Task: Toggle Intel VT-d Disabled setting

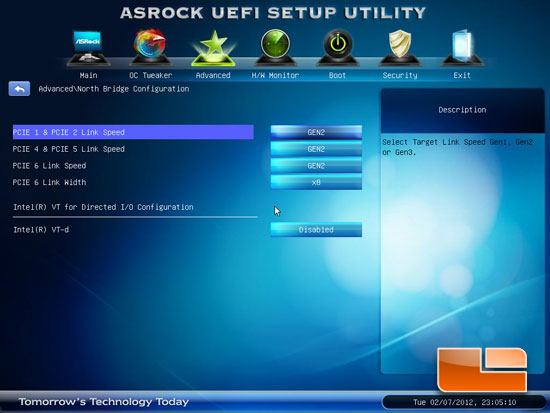Action: [316, 229]
